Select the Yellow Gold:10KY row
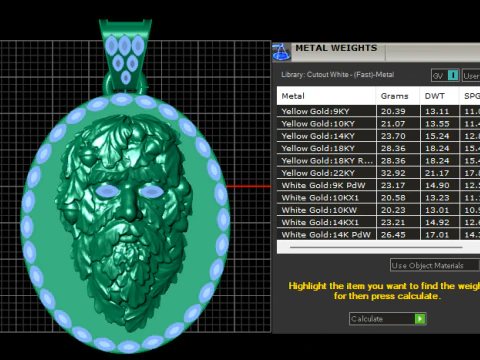The image size is (480, 360). (378, 124)
